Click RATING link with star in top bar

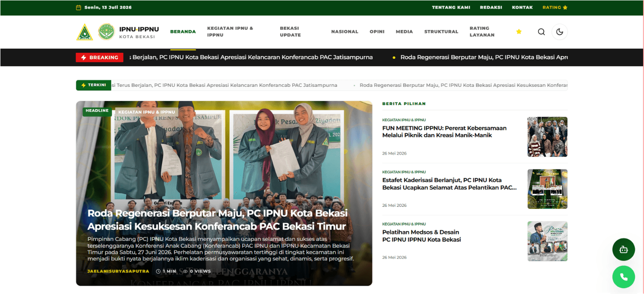(555, 8)
